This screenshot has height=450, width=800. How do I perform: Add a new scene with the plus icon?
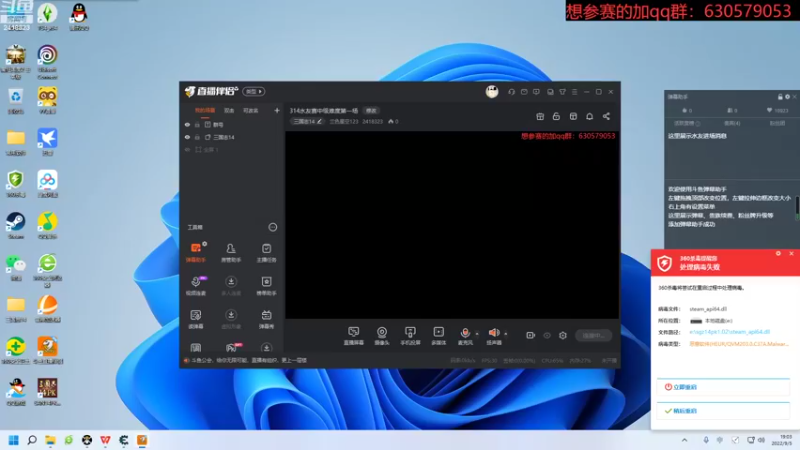[277, 110]
